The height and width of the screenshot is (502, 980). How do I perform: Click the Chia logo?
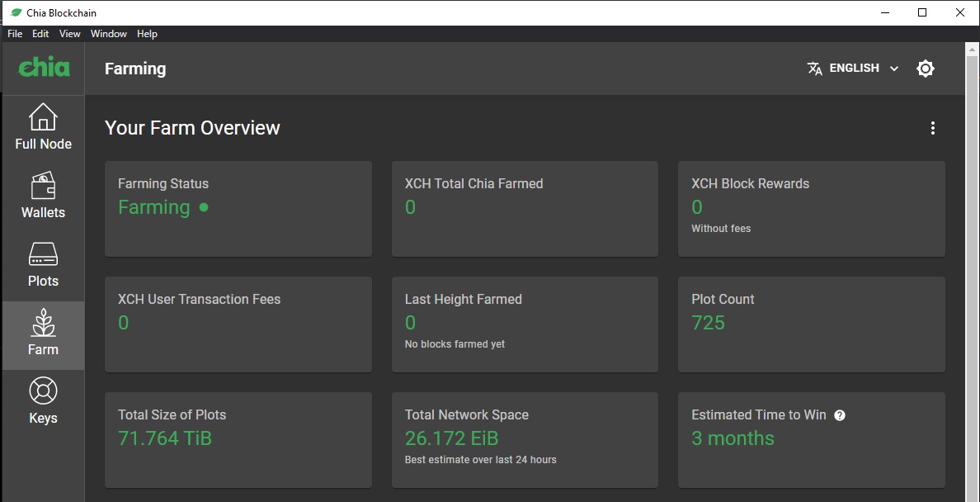(44, 67)
